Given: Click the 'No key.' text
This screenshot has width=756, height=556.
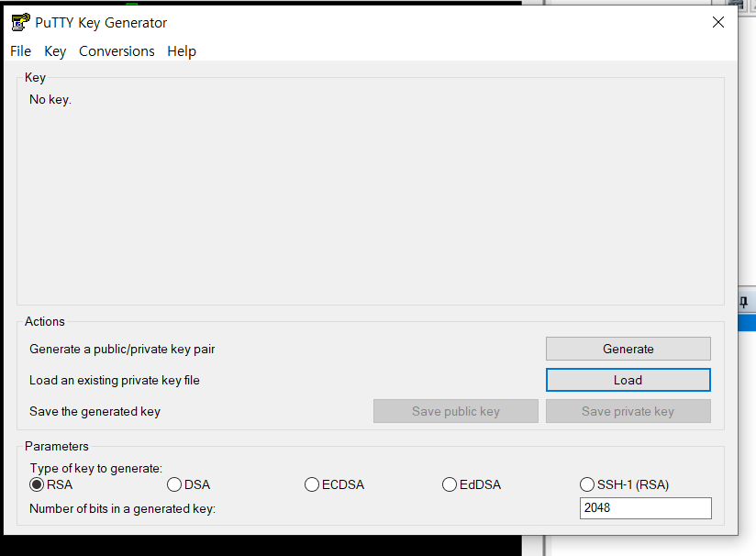Looking at the screenshot, I should (50, 99).
